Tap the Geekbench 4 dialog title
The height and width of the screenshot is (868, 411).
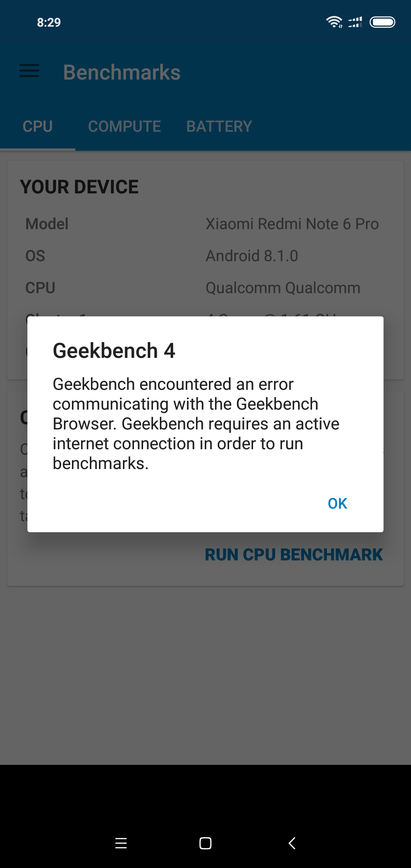114,351
